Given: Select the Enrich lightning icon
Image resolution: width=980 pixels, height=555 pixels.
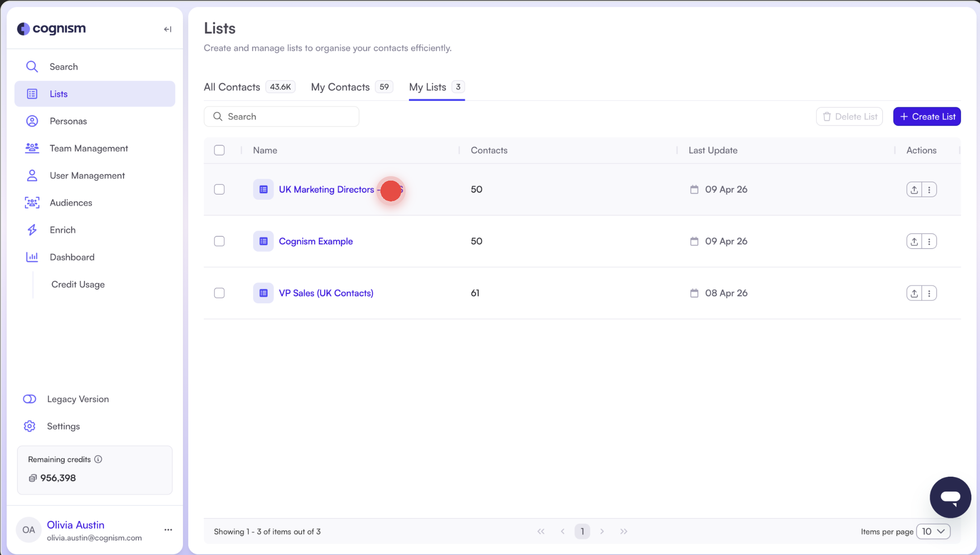Looking at the screenshot, I should [x=32, y=230].
